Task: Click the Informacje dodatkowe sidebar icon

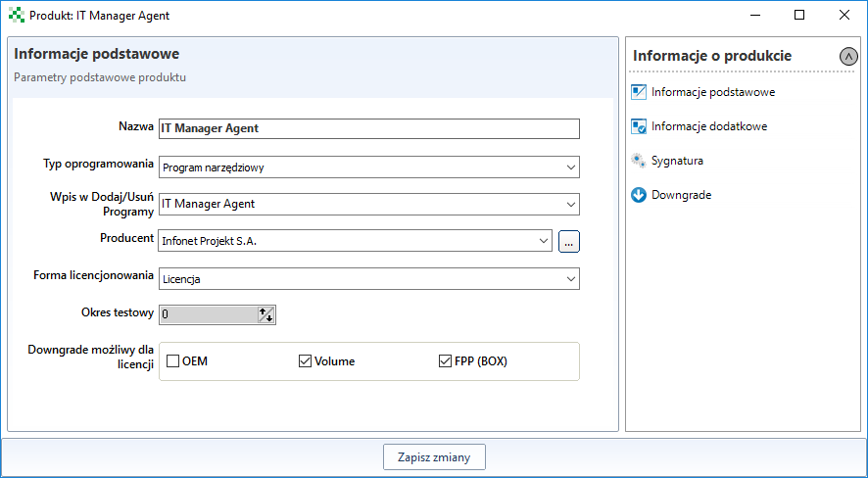Action: coord(639,126)
